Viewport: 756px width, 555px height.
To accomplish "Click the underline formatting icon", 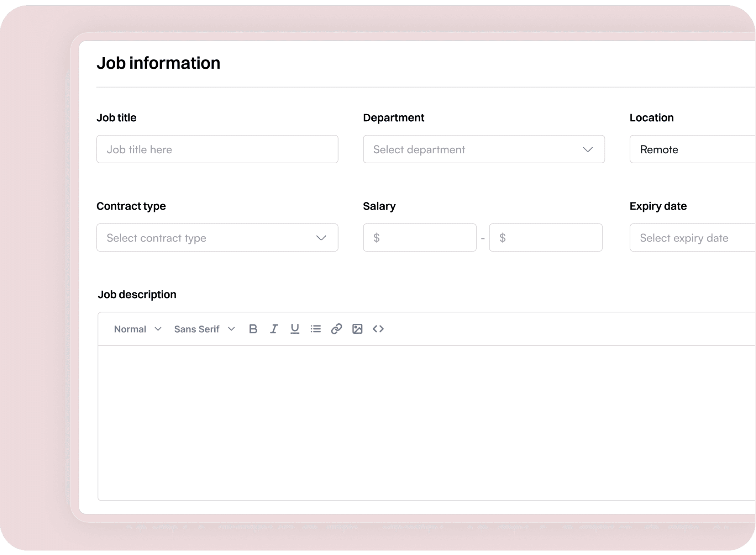I will pyautogui.click(x=295, y=329).
